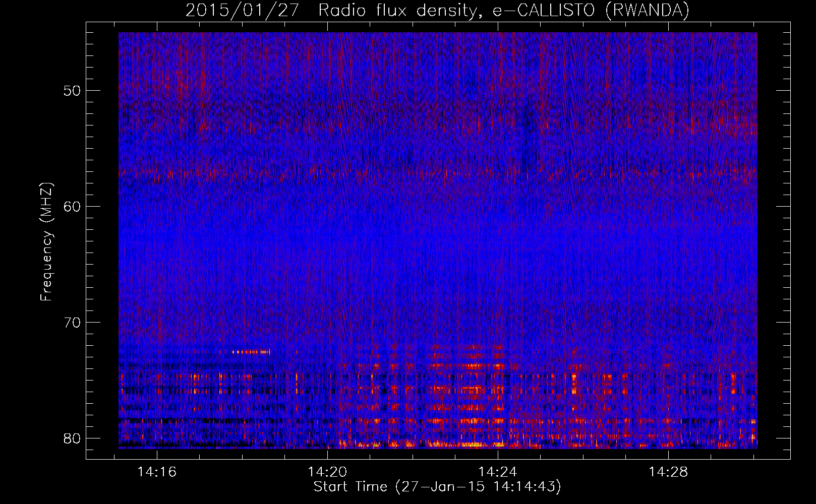Select the 14:28 time tick label

click(668, 472)
